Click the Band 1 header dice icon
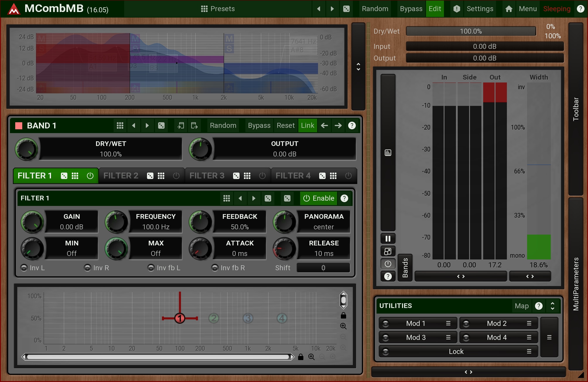Image resolution: width=588 pixels, height=382 pixels. pos(161,125)
